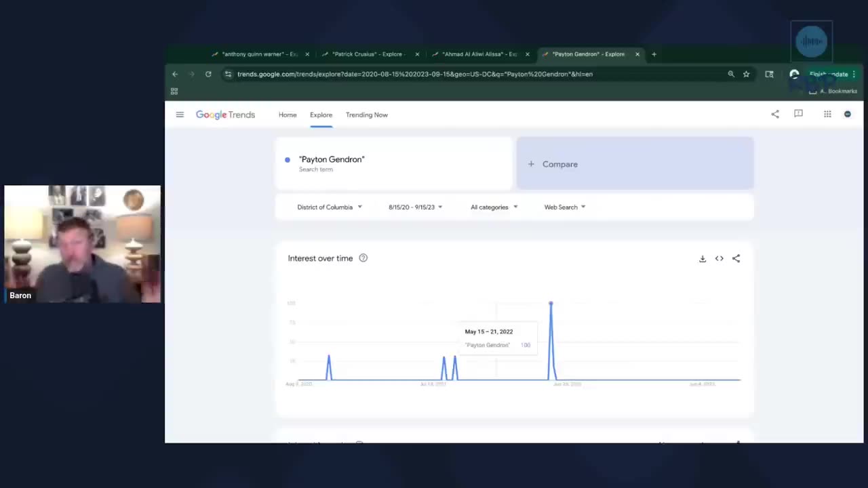Open the Google account avatar
The width and height of the screenshot is (868, 488).
pos(847,114)
